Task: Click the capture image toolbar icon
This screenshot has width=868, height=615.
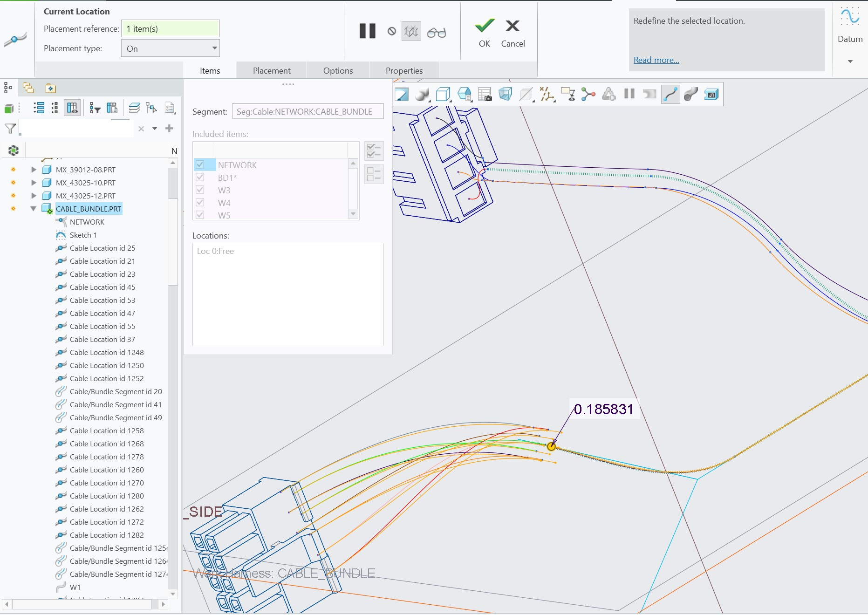Action: tap(485, 94)
